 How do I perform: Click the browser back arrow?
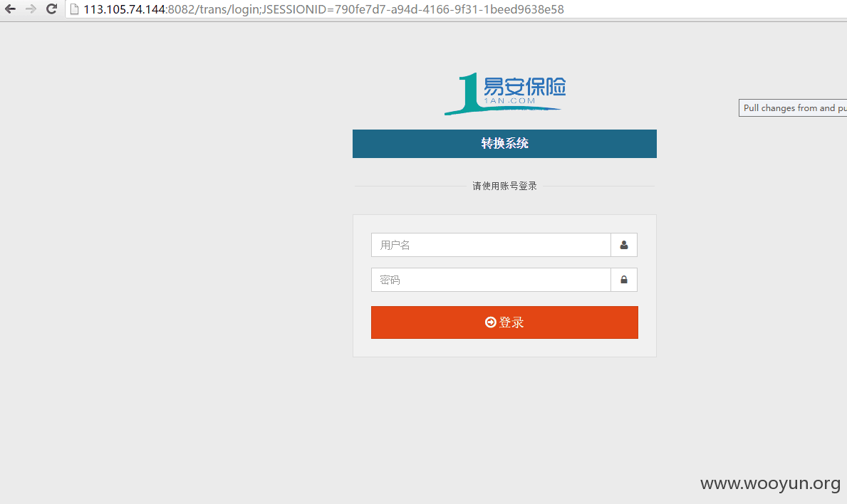click(x=10, y=9)
